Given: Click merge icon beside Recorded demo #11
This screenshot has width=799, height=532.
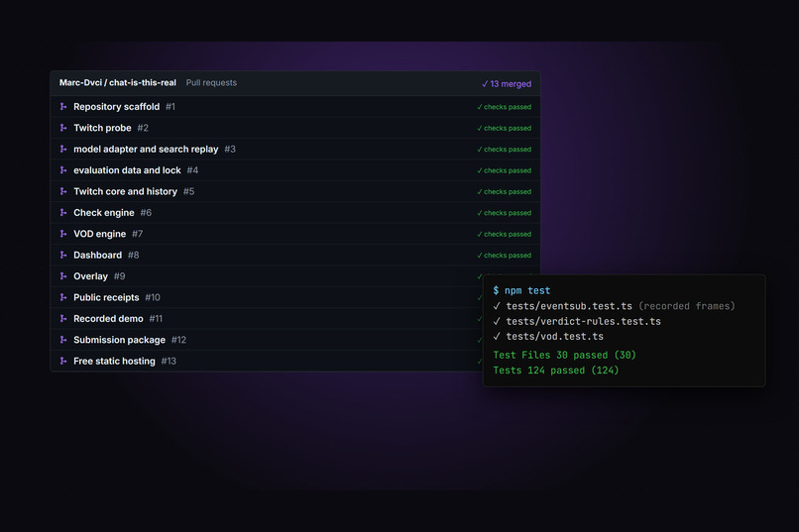Looking at the screenshot, I should (63, 319).
